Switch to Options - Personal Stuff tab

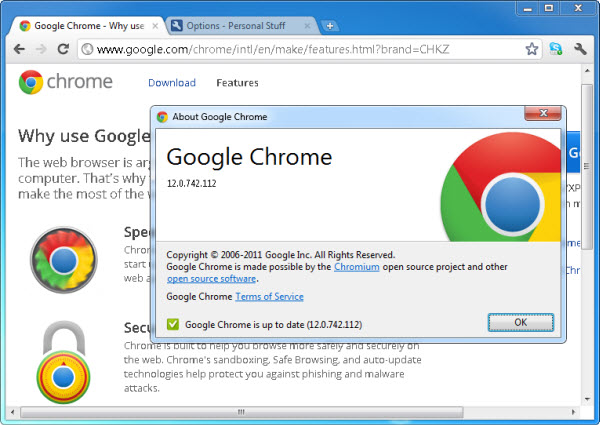coord(237,25)
